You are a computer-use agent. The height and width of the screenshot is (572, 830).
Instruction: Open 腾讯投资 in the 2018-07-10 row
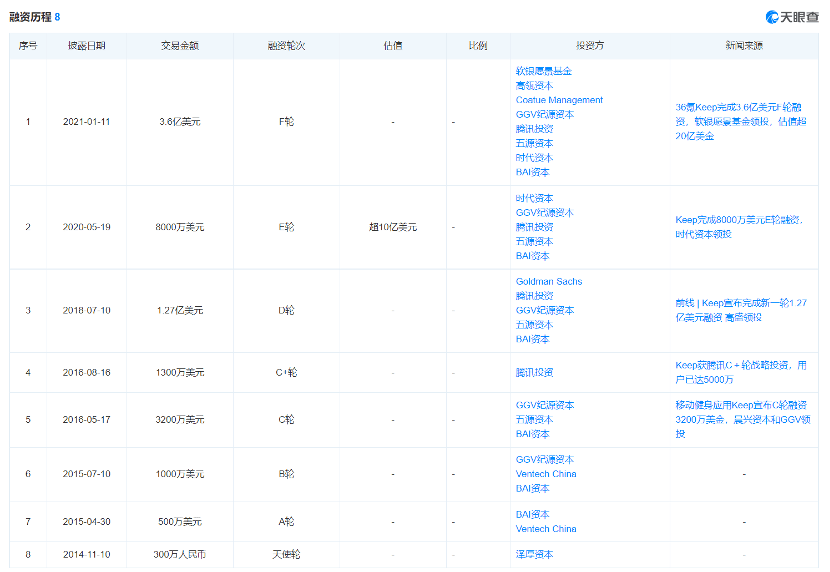pyautogui.click(x=534, y=296)
